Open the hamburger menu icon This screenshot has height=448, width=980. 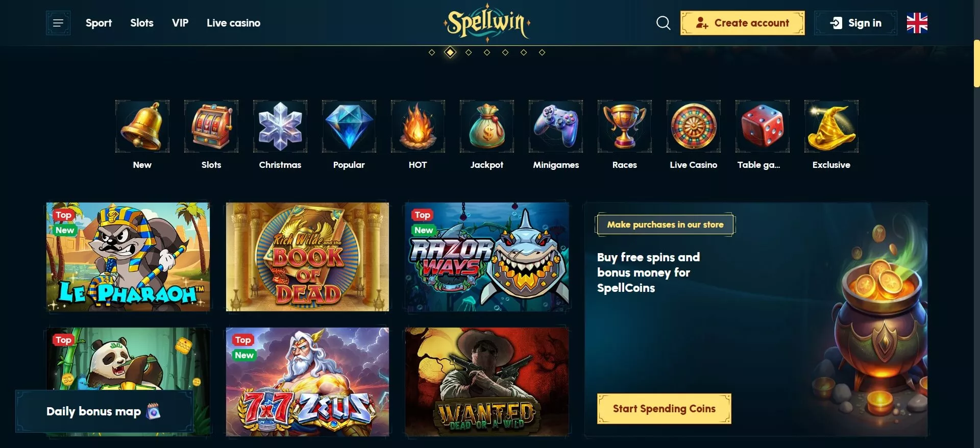[58, 23]
